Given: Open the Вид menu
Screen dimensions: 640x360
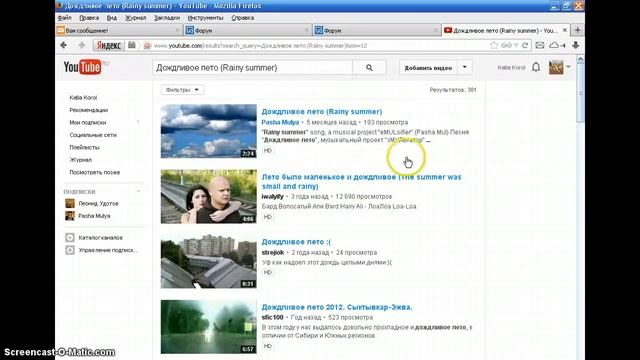Looking at the screenshot, I should (x=111, y=18).
